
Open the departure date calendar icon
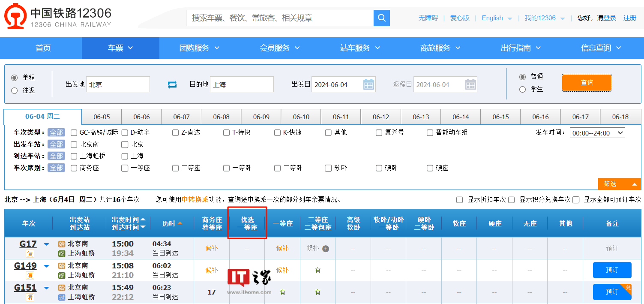coord(369,84)
